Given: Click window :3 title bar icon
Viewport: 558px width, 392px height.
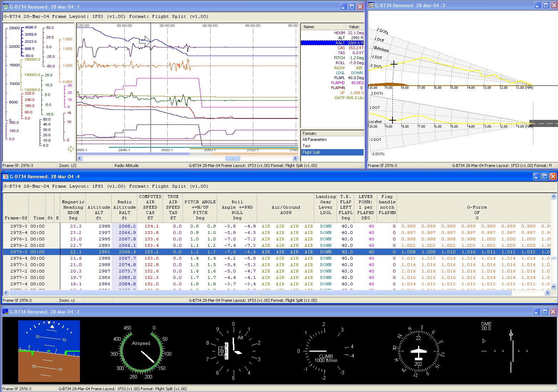Looking at the screenshot, I should pos(371,5).
